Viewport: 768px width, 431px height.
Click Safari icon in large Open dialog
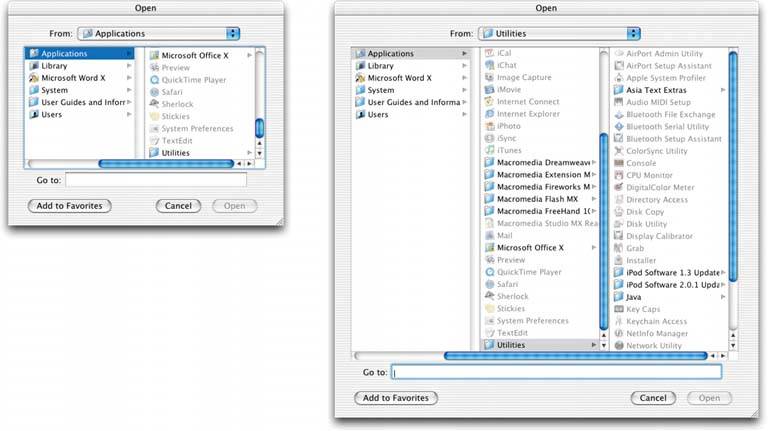pyautogui.click(x=489, y=284)
